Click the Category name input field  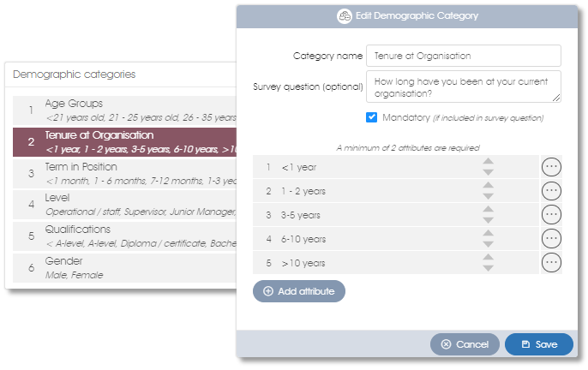tap(464, 56)
